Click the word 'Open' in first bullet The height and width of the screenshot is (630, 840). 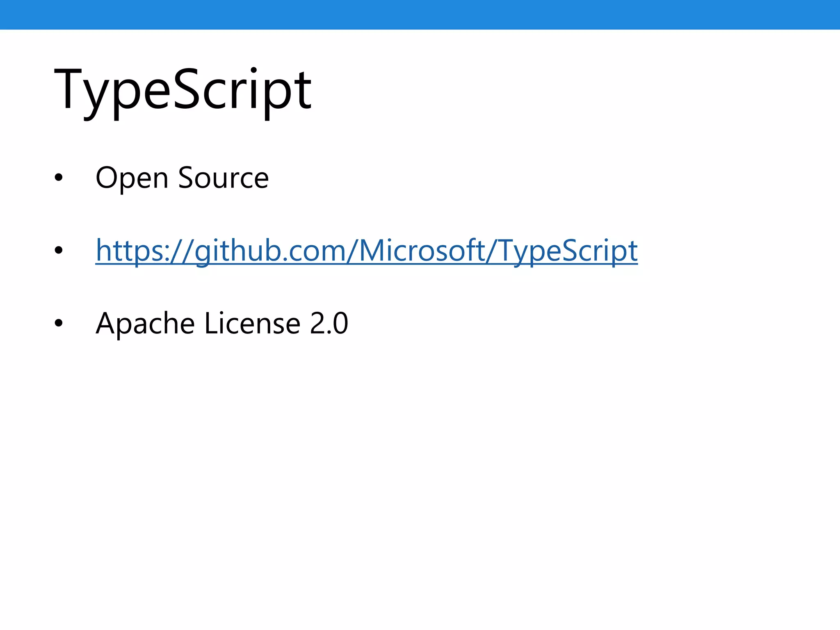coord(132,178)
